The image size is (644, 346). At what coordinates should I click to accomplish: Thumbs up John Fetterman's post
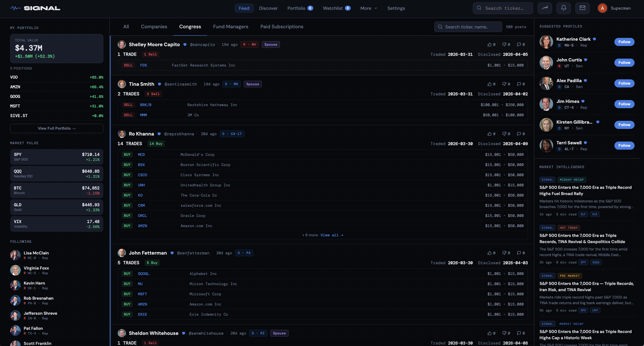pos(489,253)
